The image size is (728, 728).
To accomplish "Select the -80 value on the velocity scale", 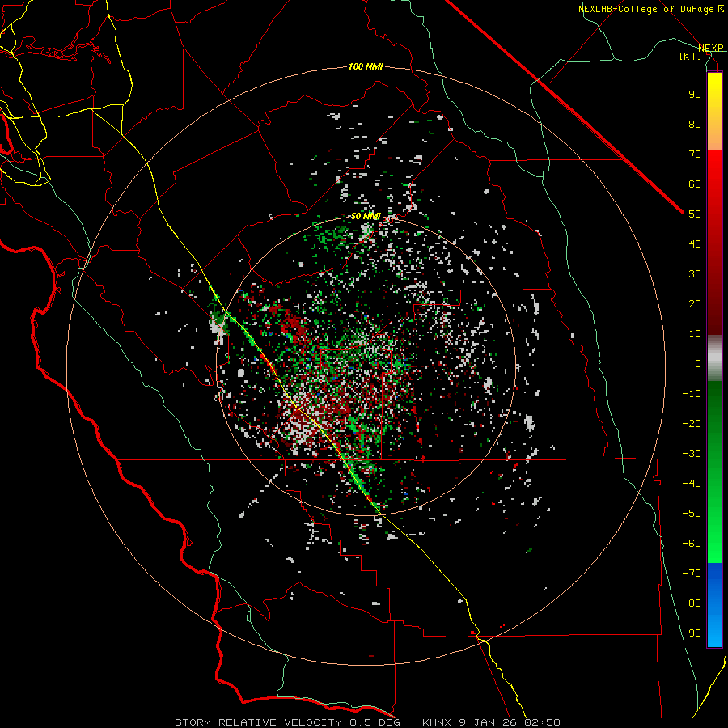I will [x=692, y=603].
